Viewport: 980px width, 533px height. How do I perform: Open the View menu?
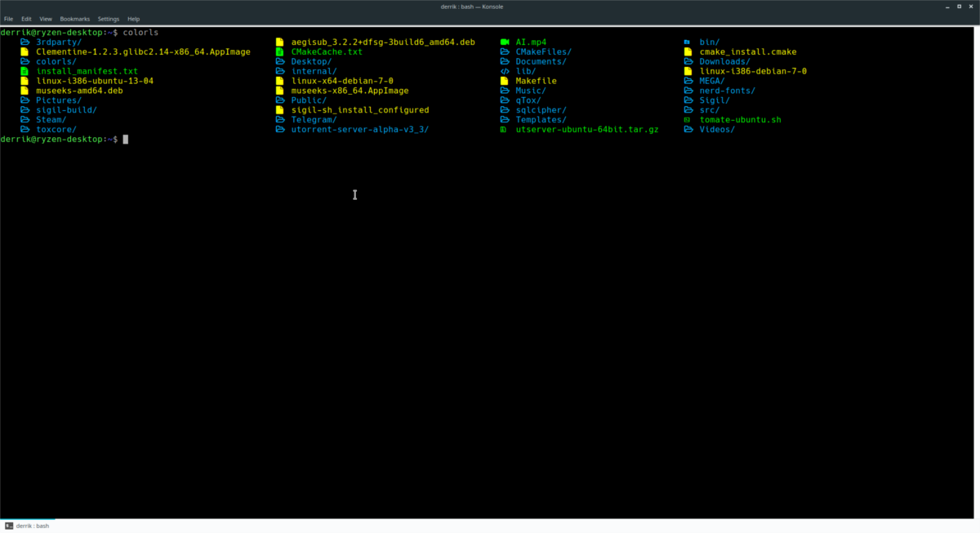click(46, 19)
